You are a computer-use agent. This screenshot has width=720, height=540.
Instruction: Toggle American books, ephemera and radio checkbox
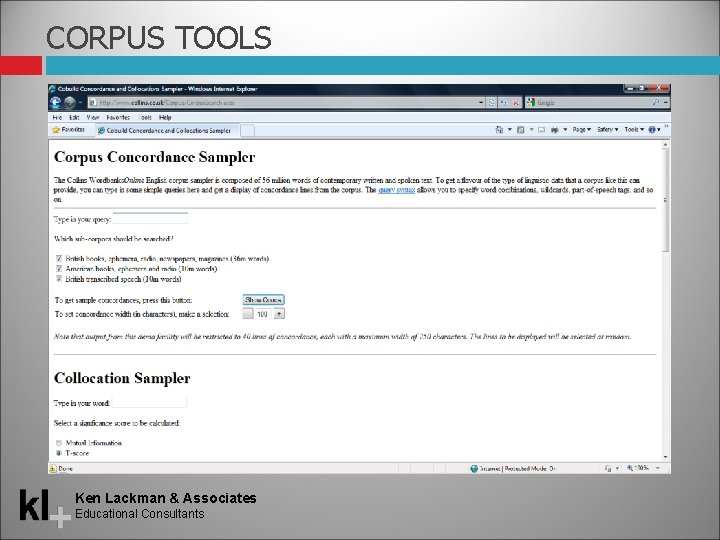click(x=59, y=269)
